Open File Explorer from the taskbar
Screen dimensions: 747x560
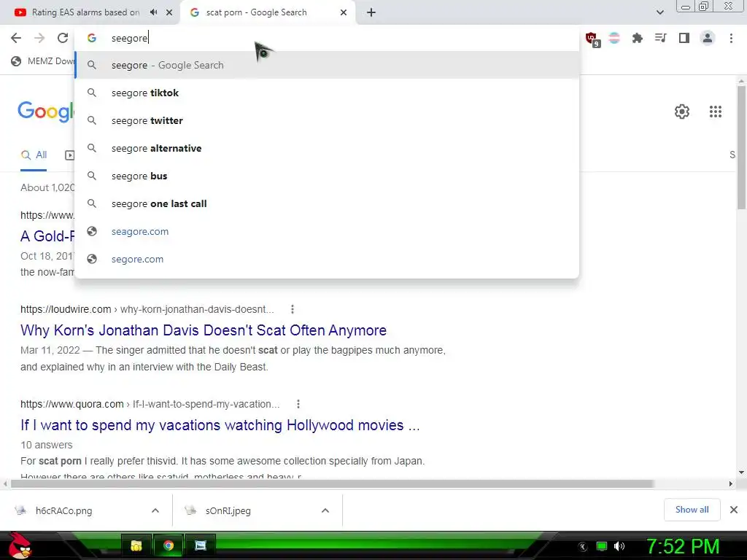point(136,545)
